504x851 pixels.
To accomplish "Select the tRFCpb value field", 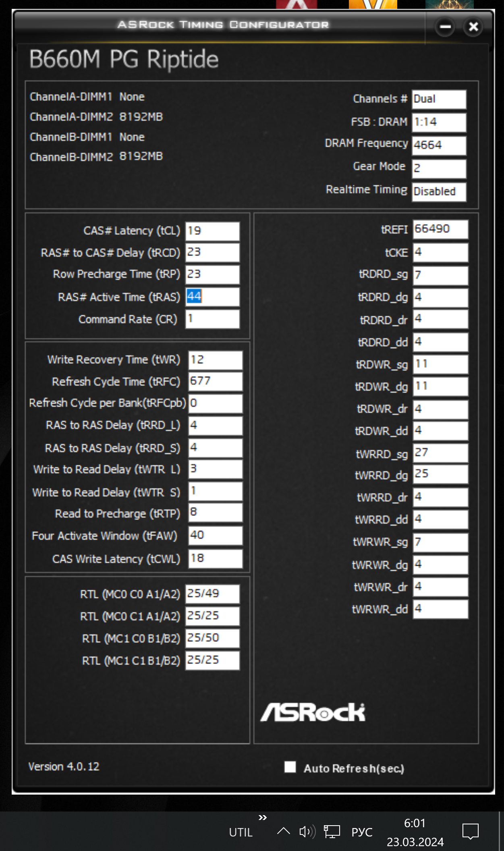I will pyautogui.click(x=216, y=404).
